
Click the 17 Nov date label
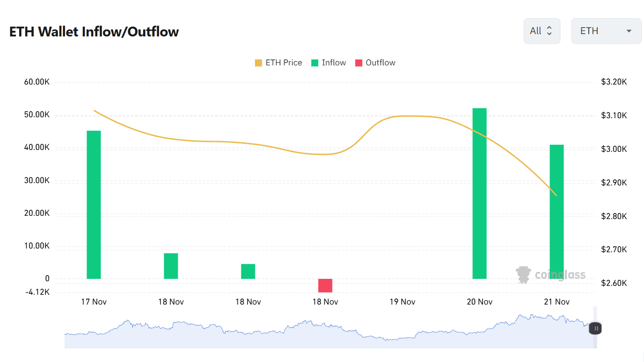coord(94,301)
